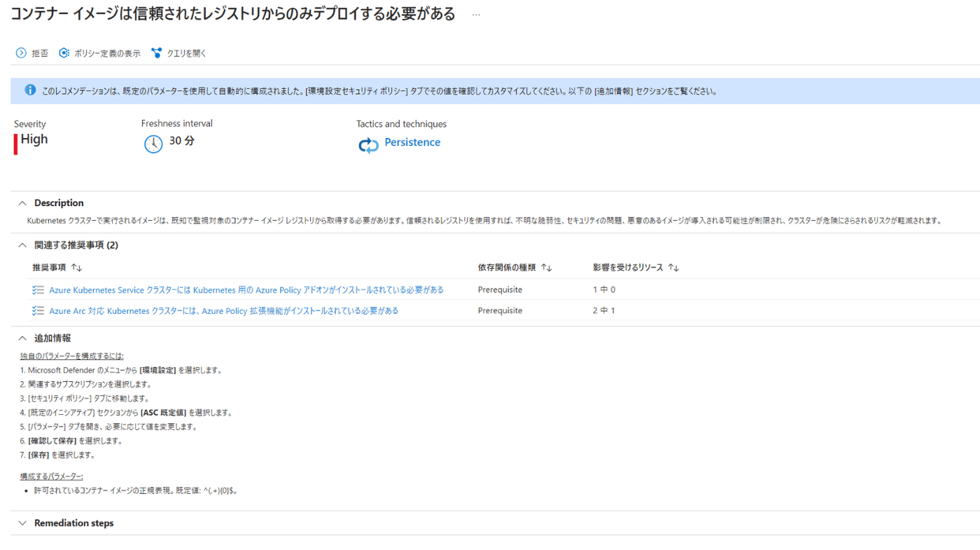Screen dimensions: 980x550
Task: Sort by 依存関係の種類 column arrows
Action: click(547, 268)
